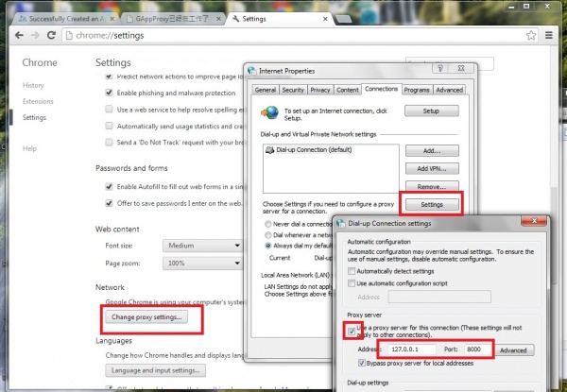The width and height of the screenshot is (567, 392).
Task: Click the Settings button beside the connection list
Action: pyautogui.click(x=432, y=204)
